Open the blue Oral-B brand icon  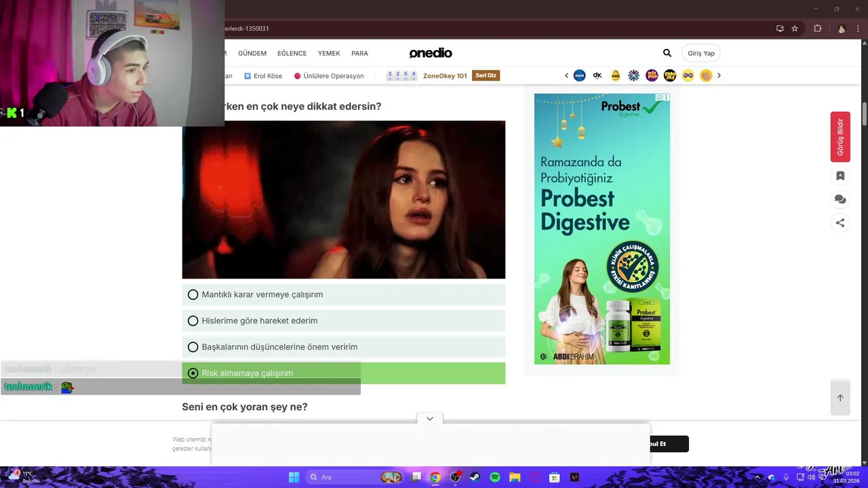point(579,75)
